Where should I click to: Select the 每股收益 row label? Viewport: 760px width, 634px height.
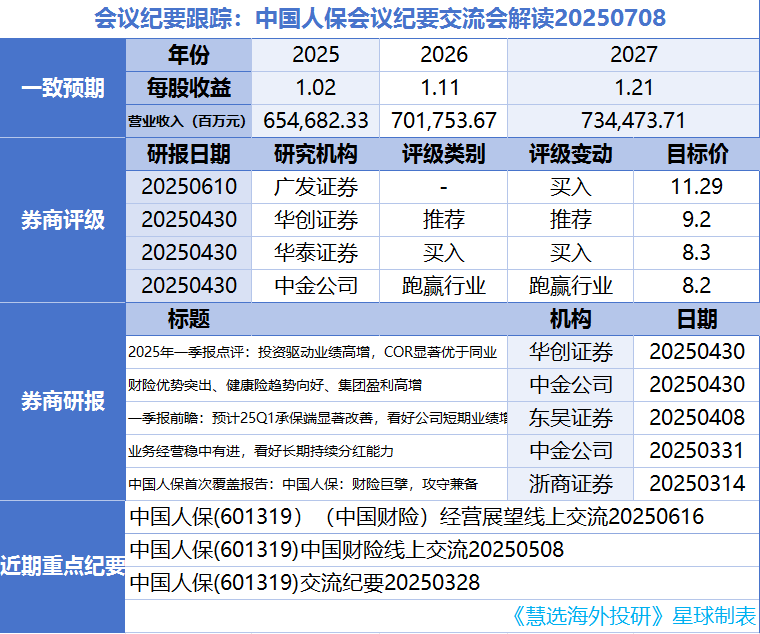click(x=189, y=88)
